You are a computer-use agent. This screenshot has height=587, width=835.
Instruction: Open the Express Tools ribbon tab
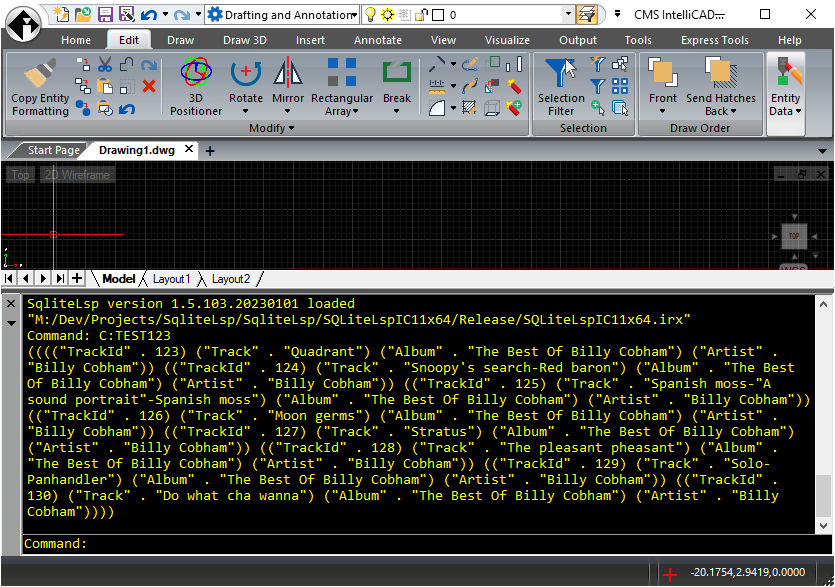click(x=715, y=40)
